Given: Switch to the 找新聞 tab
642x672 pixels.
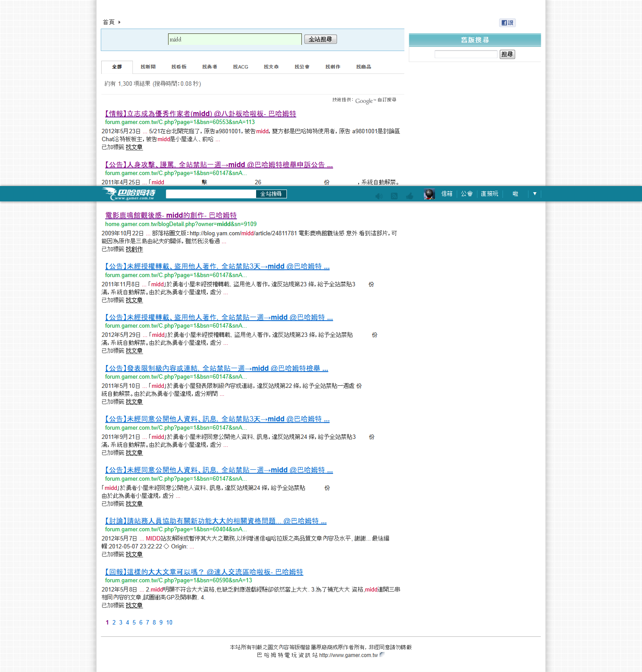Looking at the screenshot, I should pos(148,67).
